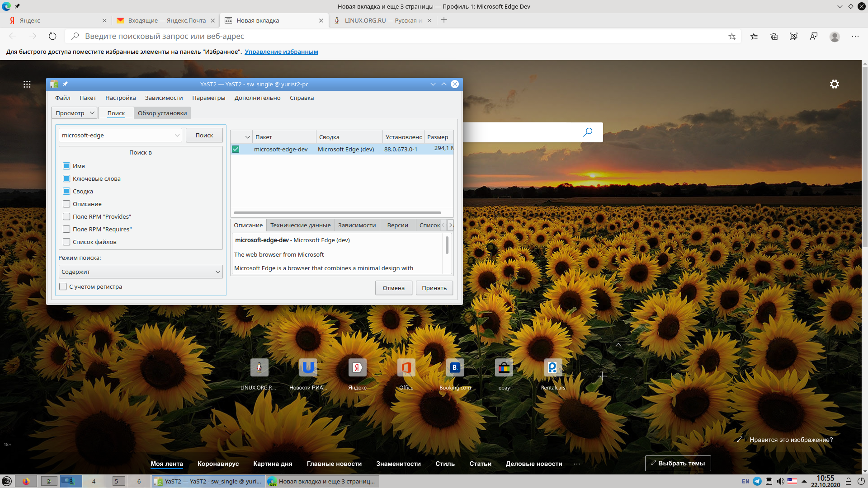Open Telegram from the system tray
Viewport: 868px width, 488px height.
(757, 481)
